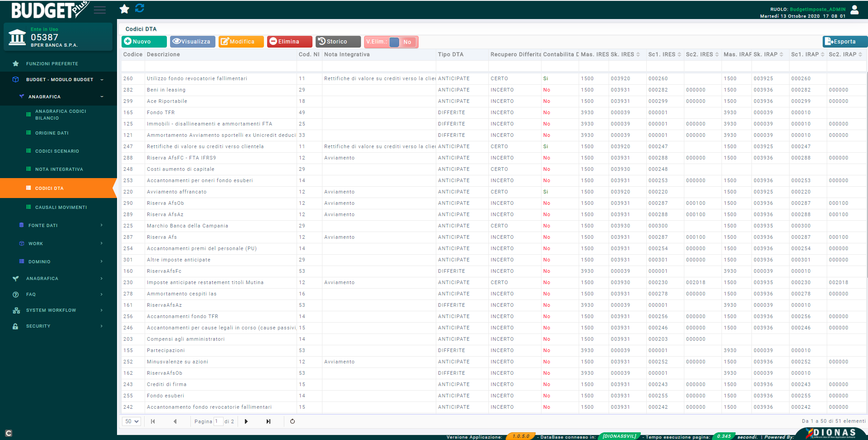Sort by Sk. IRES column arrows
This screenshot has width=868, height=440.
[x=638, y=54]
